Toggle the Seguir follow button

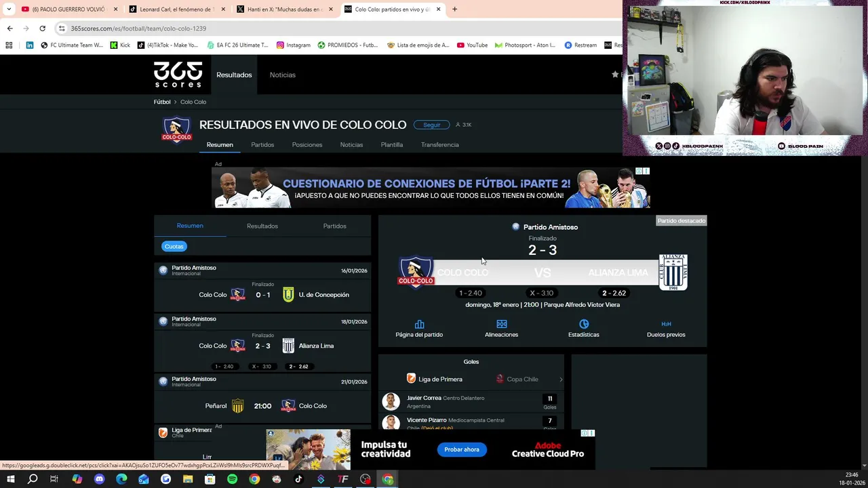(432, 125)
